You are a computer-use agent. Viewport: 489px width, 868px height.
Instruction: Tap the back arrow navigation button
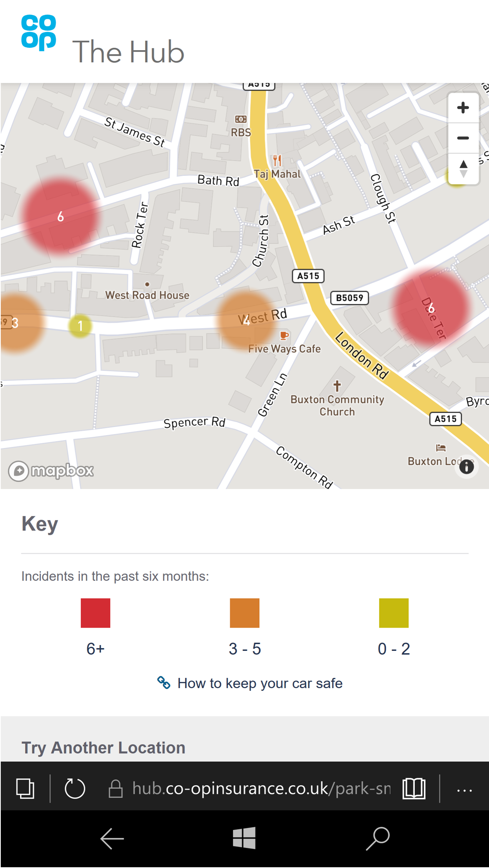(x=112, y=838)
